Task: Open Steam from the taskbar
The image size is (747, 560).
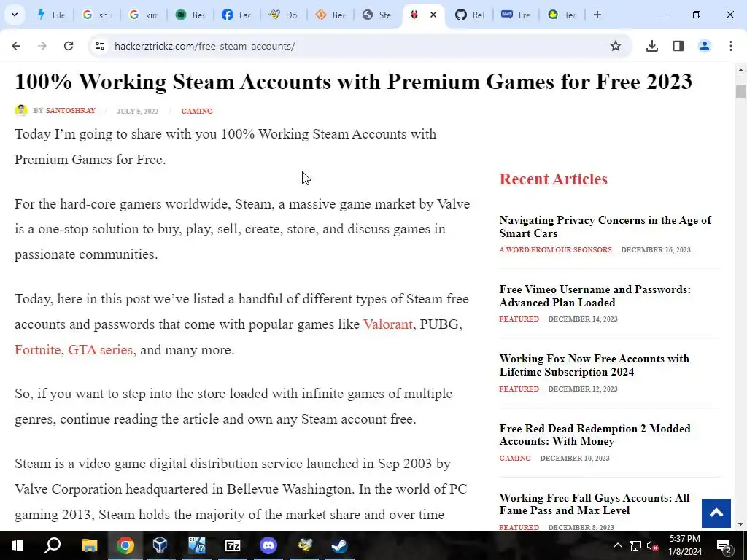Action: tap(340, 545)
